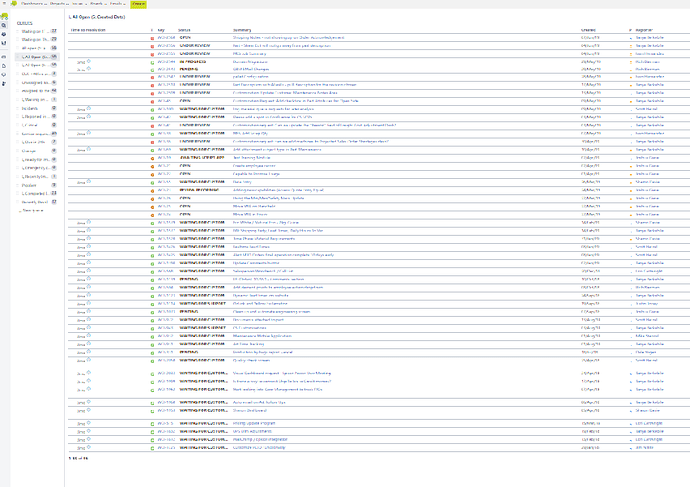The height and width of the screenshot is (487, 690).
Task: Open the Recently Resolved queue
Action: [x=37, y=202]
